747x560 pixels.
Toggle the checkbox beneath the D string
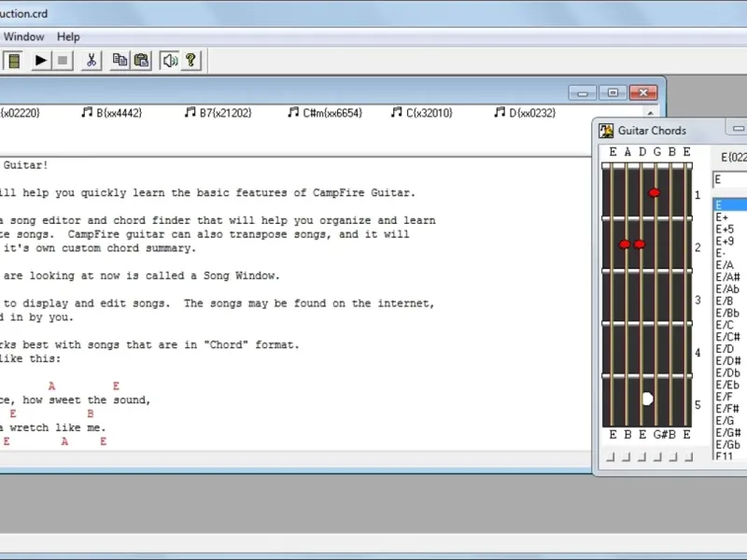pyautogui.click(x=641, y=457)
